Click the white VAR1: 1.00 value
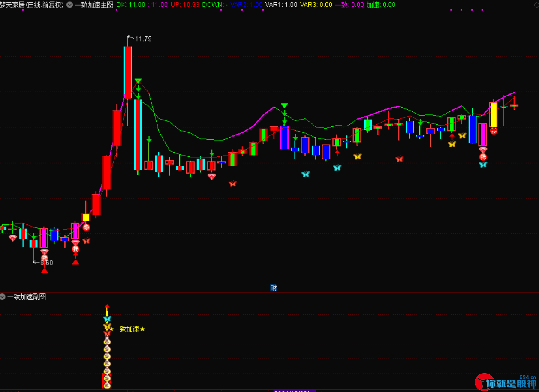Image resolution: width=539 pixels, height=392 pixels. click(x=281, y=5)
